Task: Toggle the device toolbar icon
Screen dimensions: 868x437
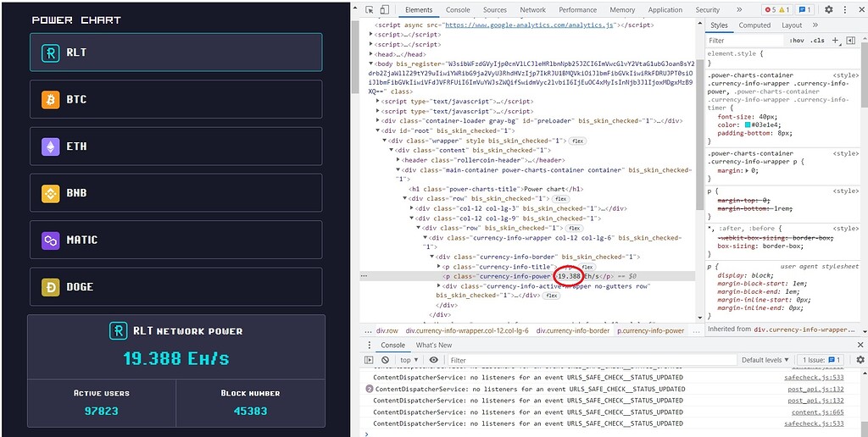Action: coord(384,10)
